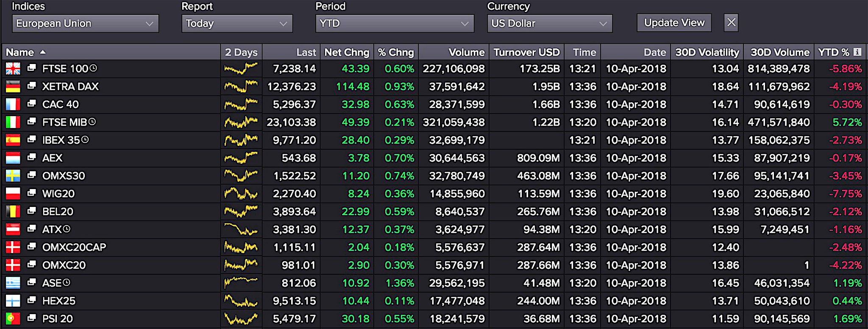Open the ASE popout window icon

(31, 282)
